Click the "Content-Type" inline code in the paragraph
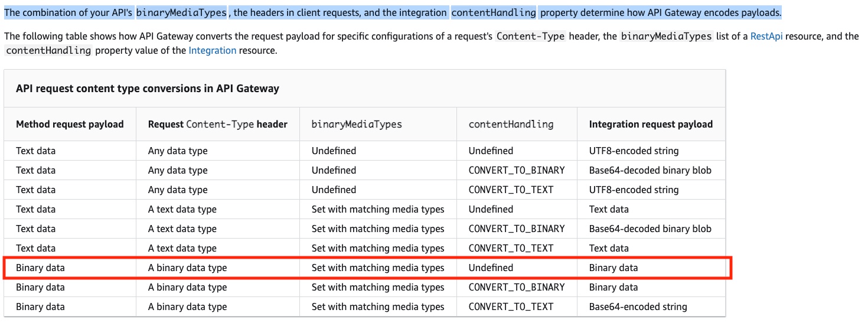868x326 pixels. (531, 36)
